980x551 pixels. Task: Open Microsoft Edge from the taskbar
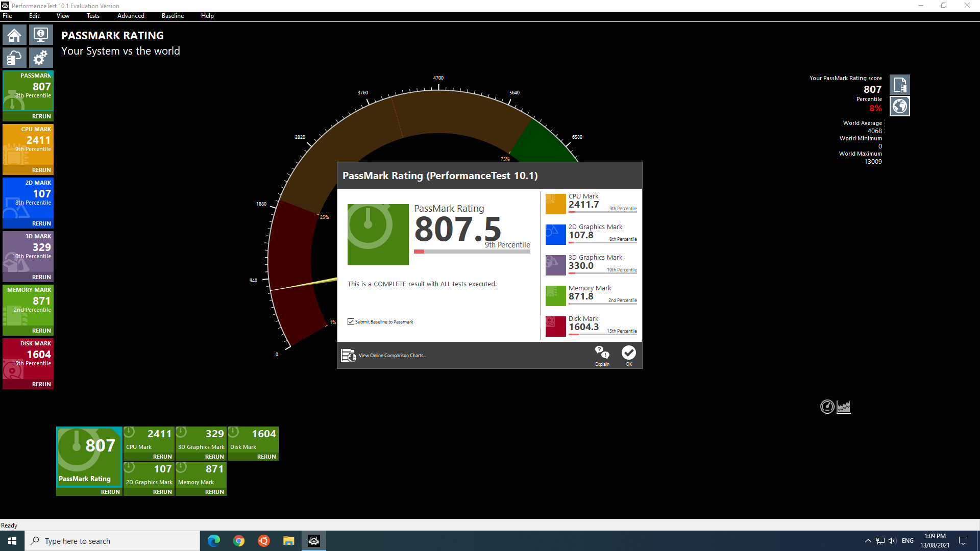(x=214, y=541)
